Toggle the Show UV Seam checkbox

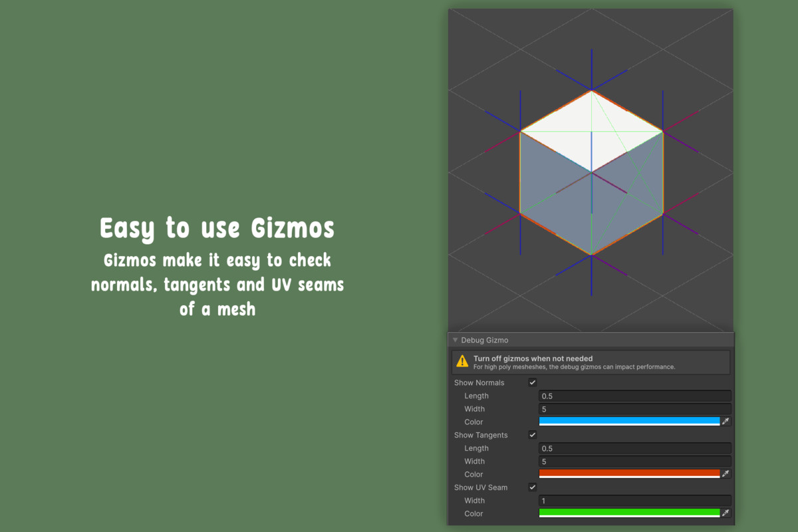[x=533, y=487]
